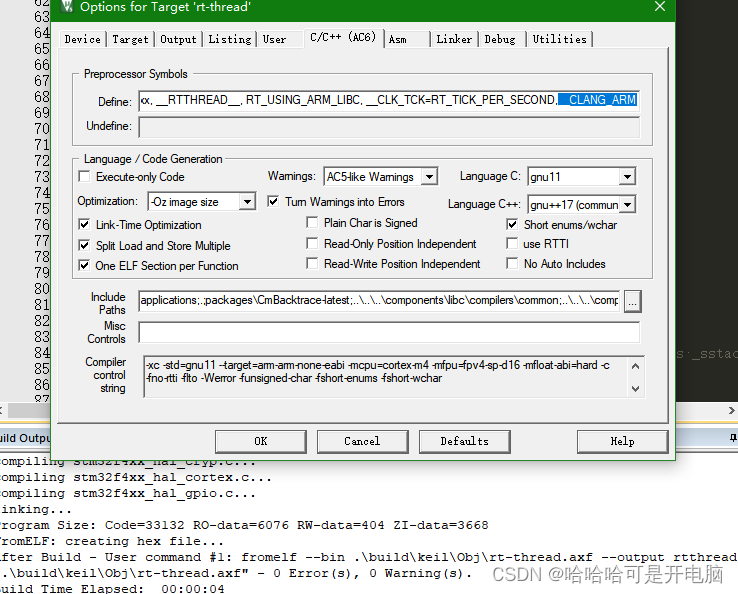
Task: Confirm options with the OK button
Action: tap(261, 441)
